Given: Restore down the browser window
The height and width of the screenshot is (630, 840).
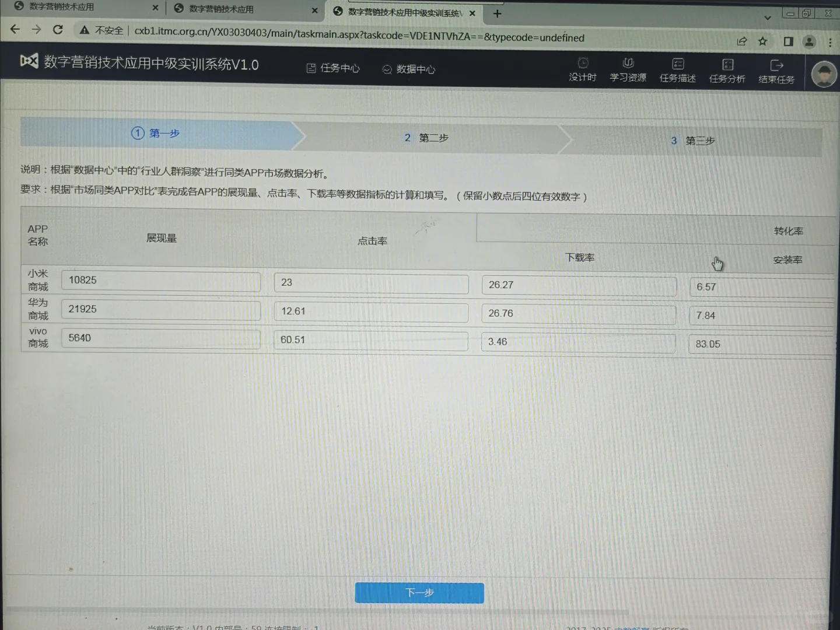Looking at the screenshot, I should (807, 13).
